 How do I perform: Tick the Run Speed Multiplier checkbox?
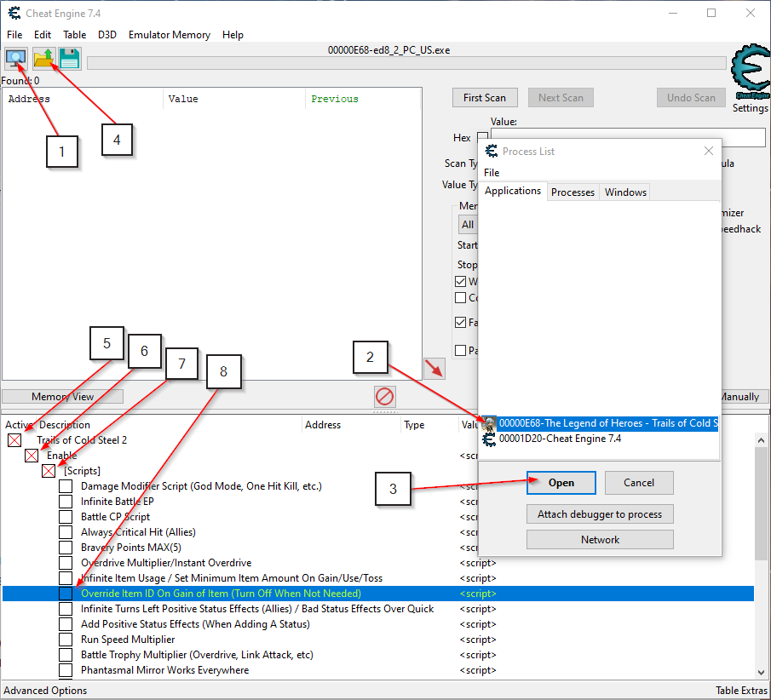pos(66,639)
